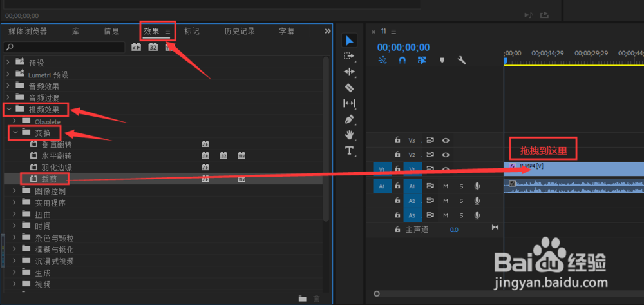Toggle the magnet Snap icon in timeline
Viewport: 644px width, 305px height.
402,60
